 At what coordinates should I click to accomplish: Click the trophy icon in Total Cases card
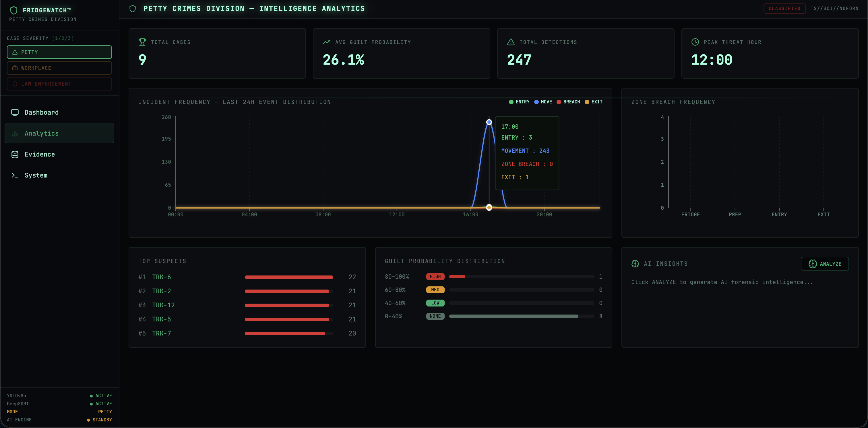click(142, 42)
